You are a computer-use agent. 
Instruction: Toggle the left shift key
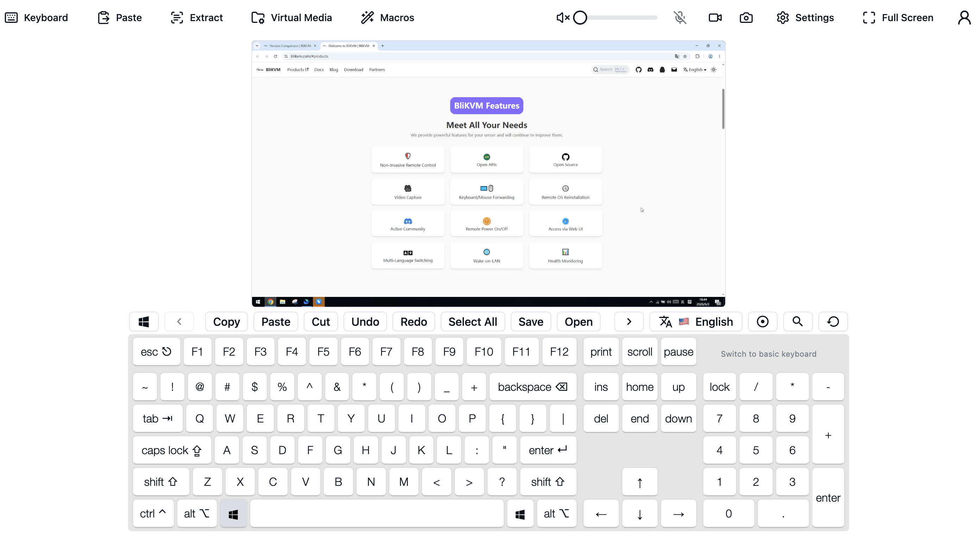(x=161, y=482)
